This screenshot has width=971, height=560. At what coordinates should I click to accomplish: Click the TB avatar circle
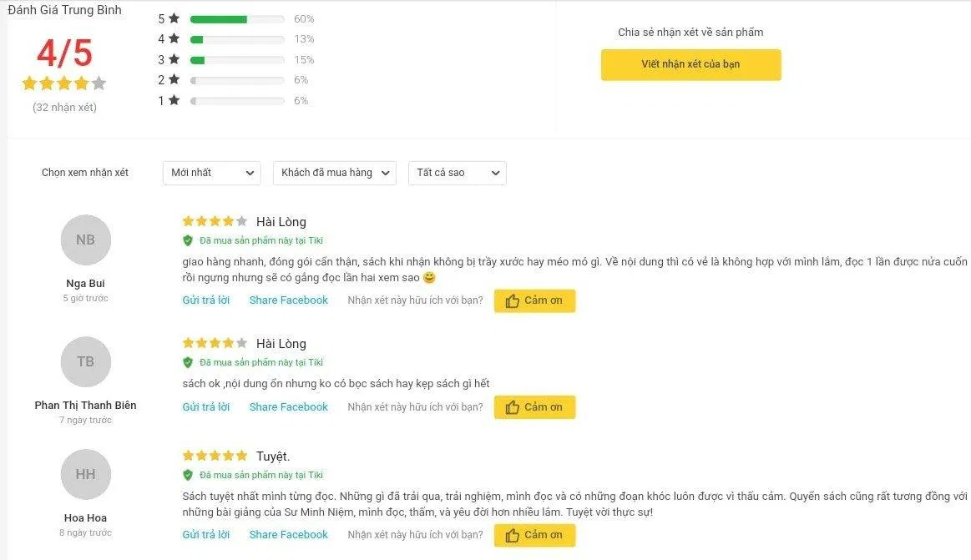pyautogui.click(x=85, y=361)
